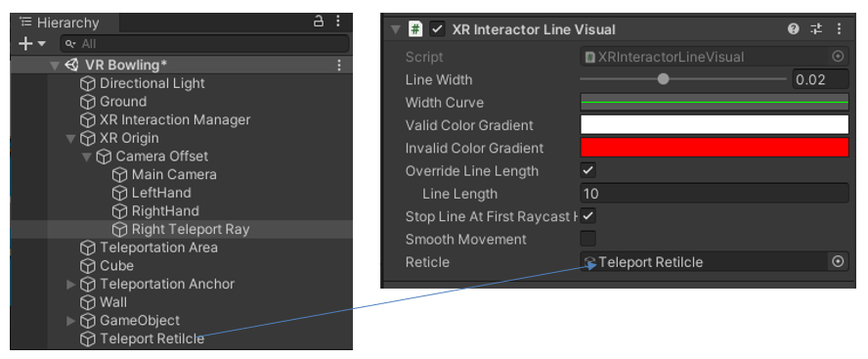Select the Teleportation Area object

pyautogui.click(x=159, y=247)
